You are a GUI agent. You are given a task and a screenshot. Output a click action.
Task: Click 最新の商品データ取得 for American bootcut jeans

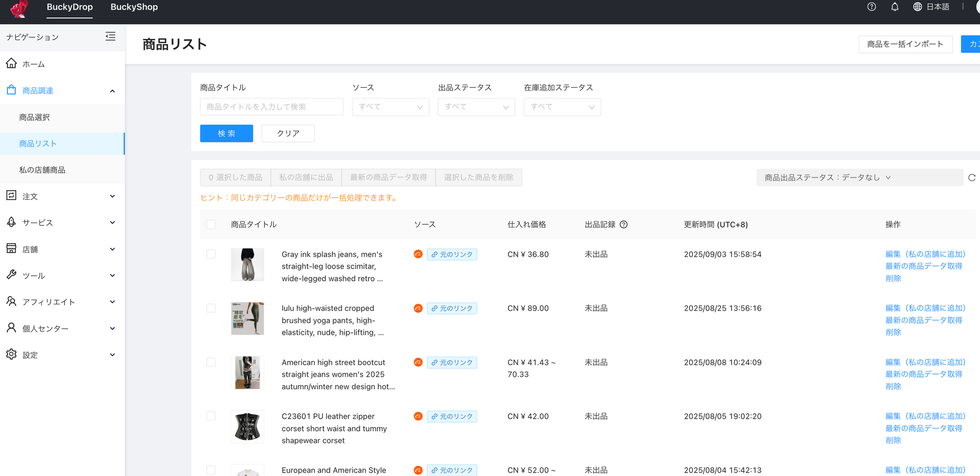tap(924, 374)
